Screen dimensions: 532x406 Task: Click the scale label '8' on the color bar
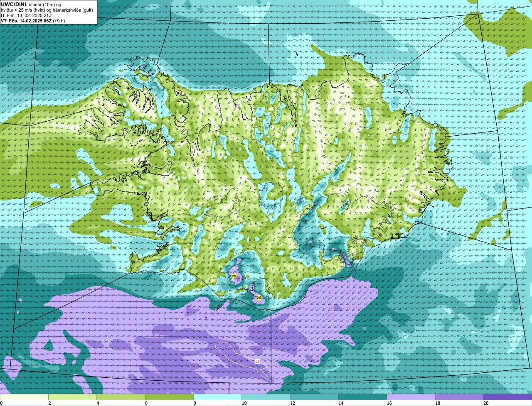(x=195, y=403)
